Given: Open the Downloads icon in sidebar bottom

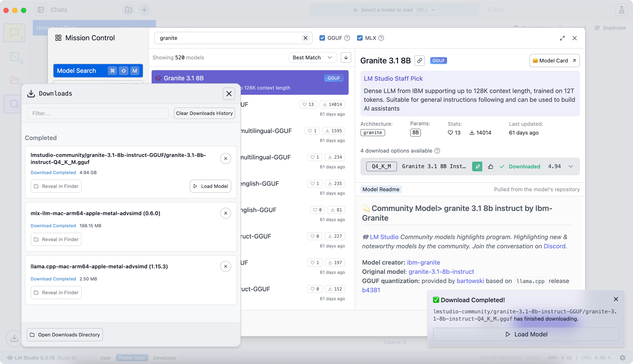Looking at the screenshot, I should click(14, 338).
